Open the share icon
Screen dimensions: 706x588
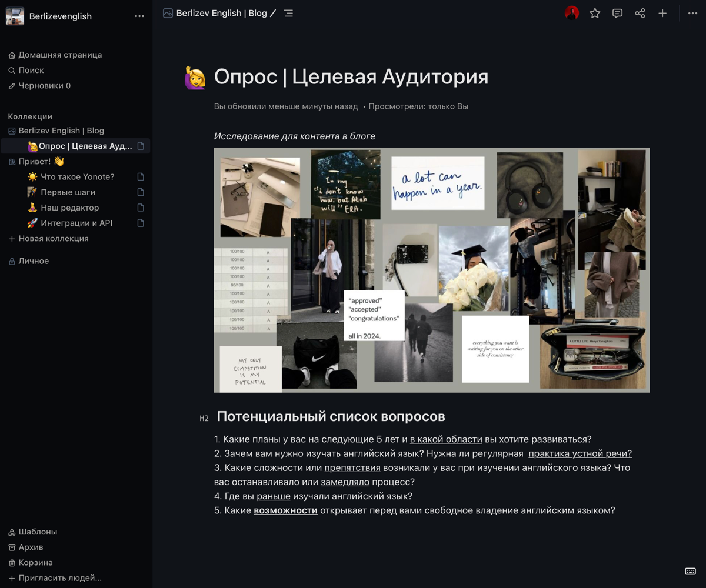click(x=640, y=13)
